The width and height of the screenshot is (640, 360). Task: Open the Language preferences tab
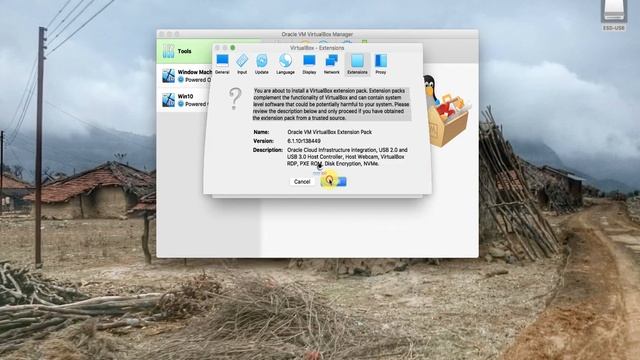[x=285, y=64]
